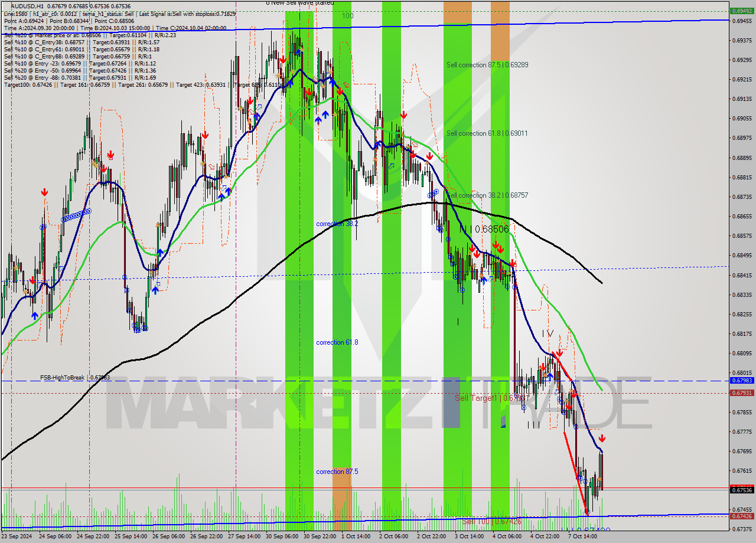Click the black 0.67536 current price tag
The width and height of the screenshot is (756, 543).
tap(742, 490)
